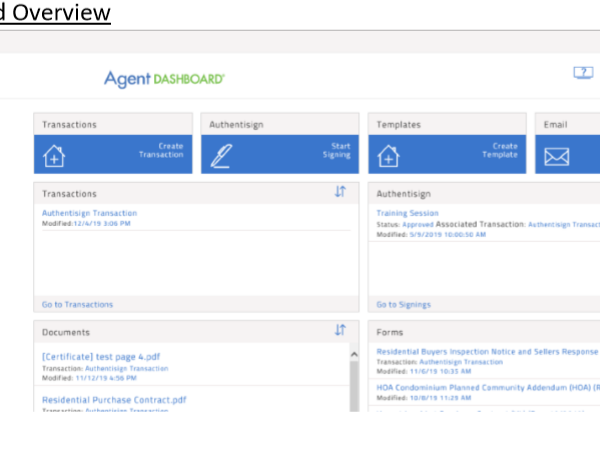Viewport: 600px width, 455px height.
Task: Click the Email tile header label
Action: pos(555,125)
